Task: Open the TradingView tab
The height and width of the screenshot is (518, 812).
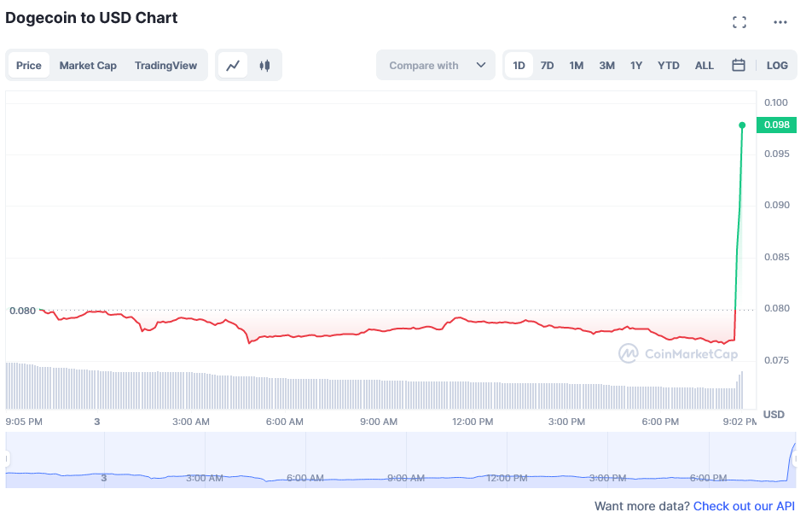Action: (x=168, y=65)
